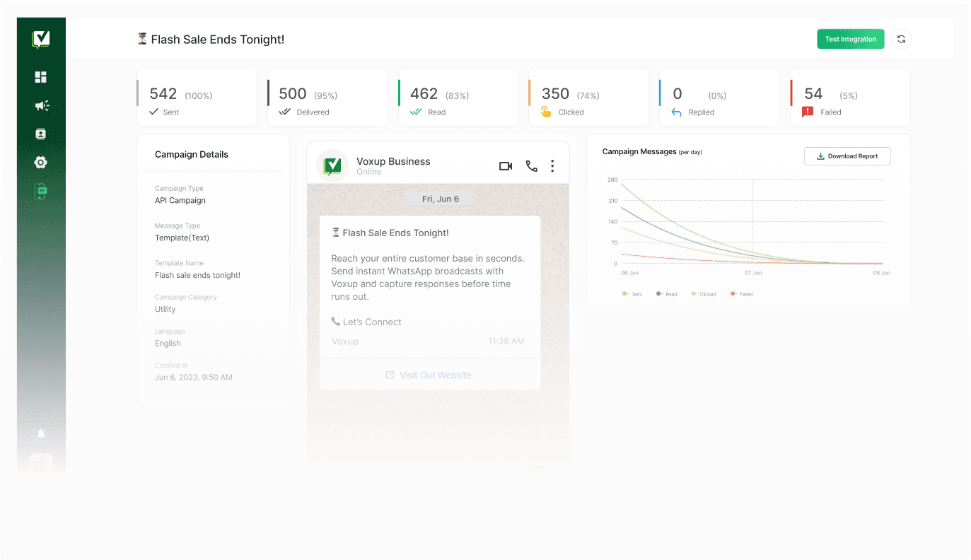Start a video call with Voxup Business
Viewport: 971px width, 560px height.
point(506,166)
